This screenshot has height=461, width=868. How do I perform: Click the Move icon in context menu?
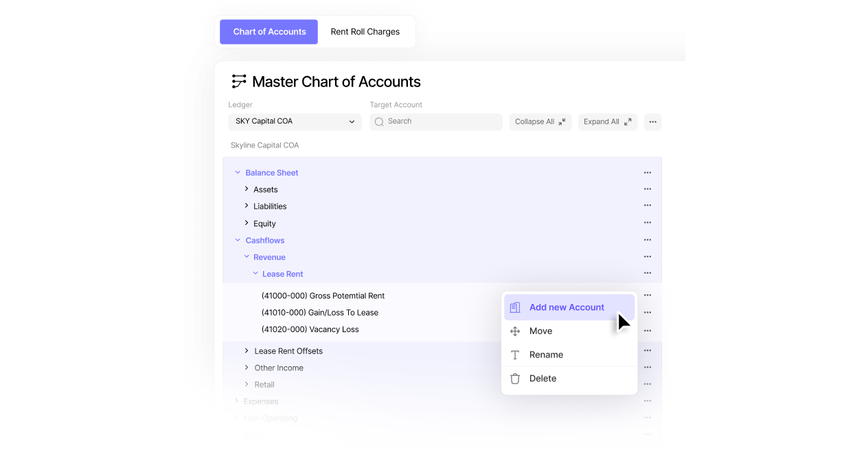[515, 331]
